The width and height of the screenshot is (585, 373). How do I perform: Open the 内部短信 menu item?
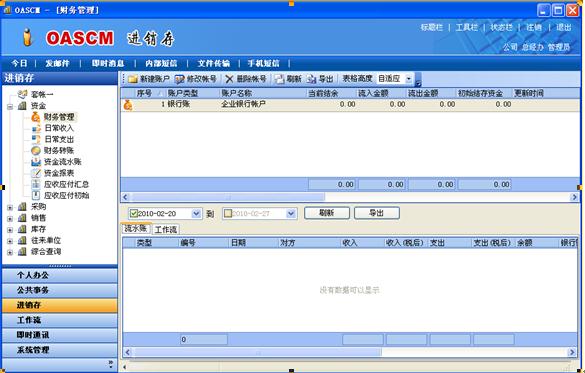[x=161, y=63]
